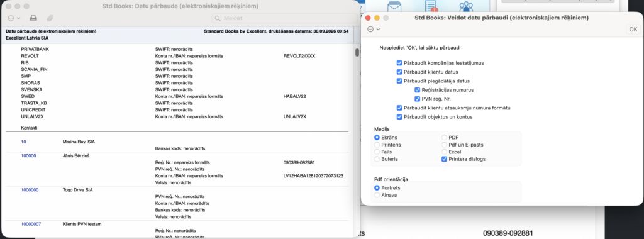The height and width of the screenshot is (239, 644).
Task: Click the REVOLT21XXX value
Action: [x=299, y=56]
